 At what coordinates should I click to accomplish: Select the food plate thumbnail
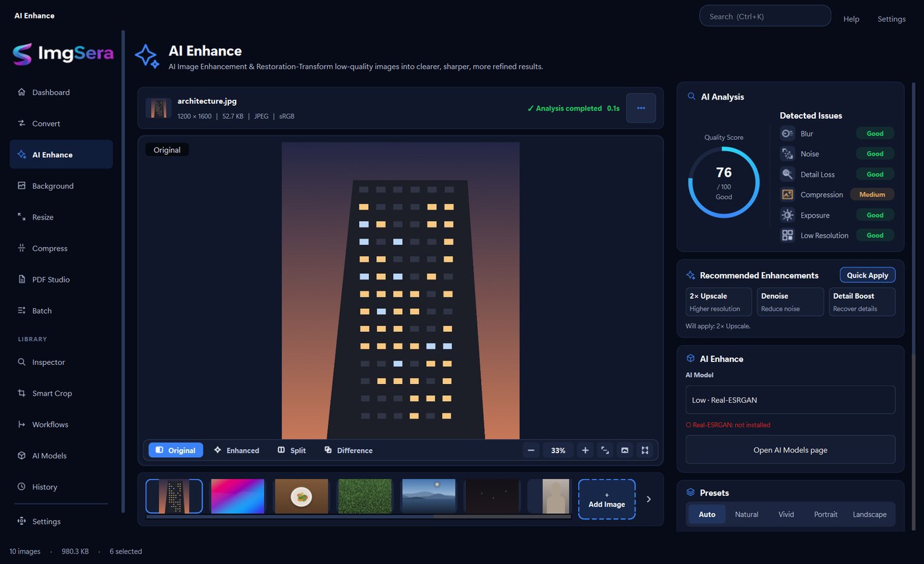tap(302, 496)
